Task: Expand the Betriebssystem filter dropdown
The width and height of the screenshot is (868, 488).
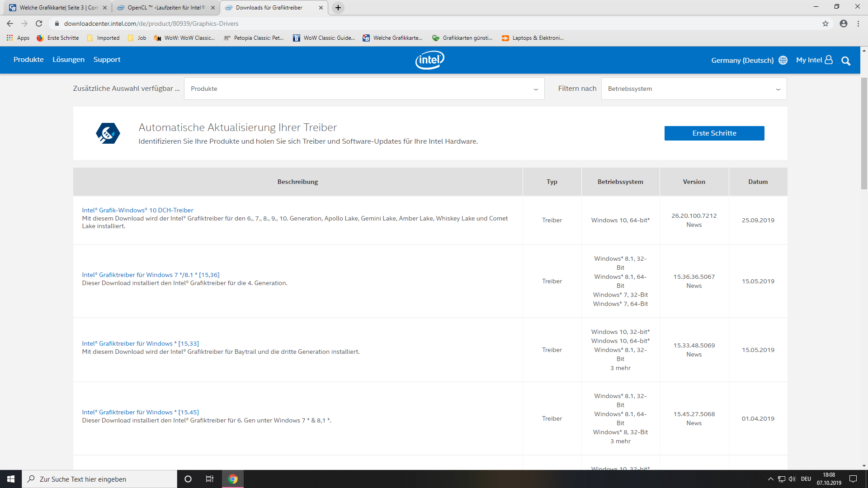Action: coord(693,89)
